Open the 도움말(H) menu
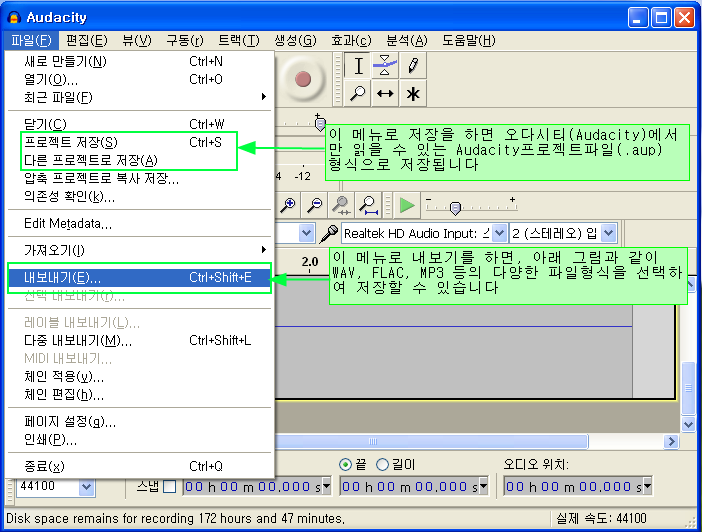Image resolution: width=702 pixels, height=532 pixels. (x=469, y=41)
